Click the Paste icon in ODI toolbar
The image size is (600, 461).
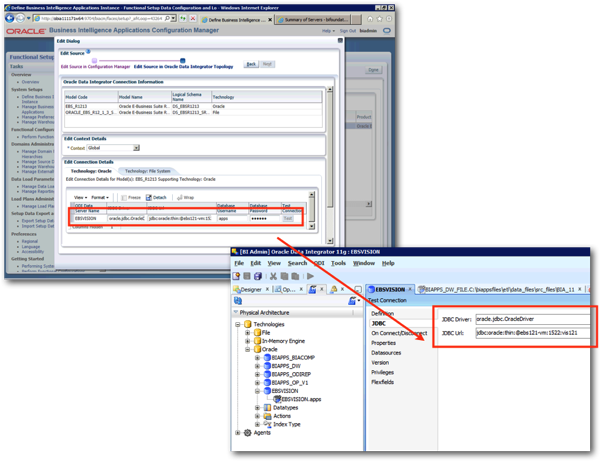pos(295,276)
